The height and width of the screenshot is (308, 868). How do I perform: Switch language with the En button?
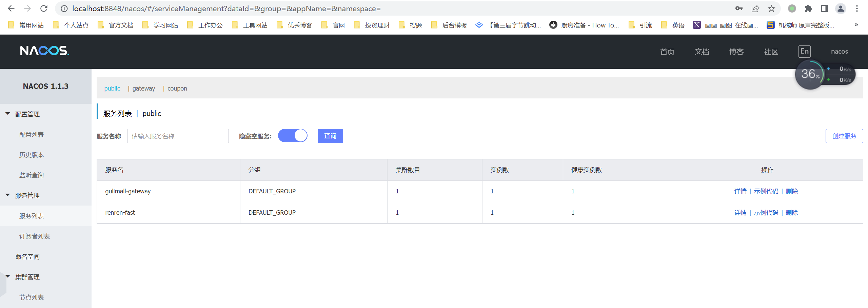point(805,51)
